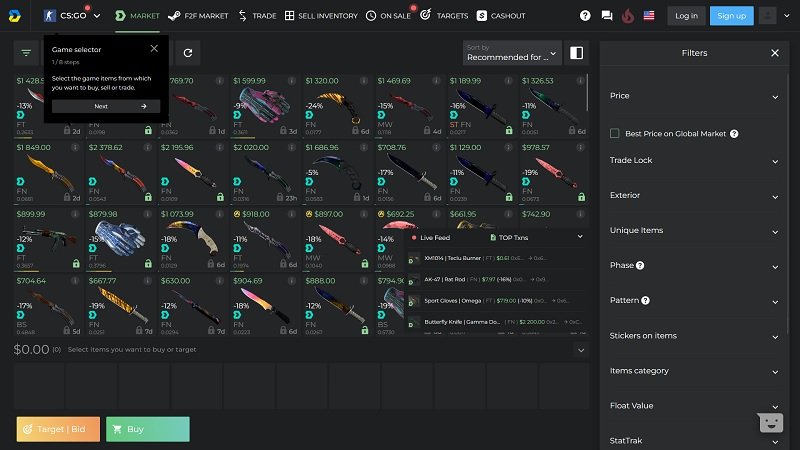Image resolution: width=800 pixels, height=450 pixels.
Task: Click the DMarket logo icon
Action: (x=15, y=16)
